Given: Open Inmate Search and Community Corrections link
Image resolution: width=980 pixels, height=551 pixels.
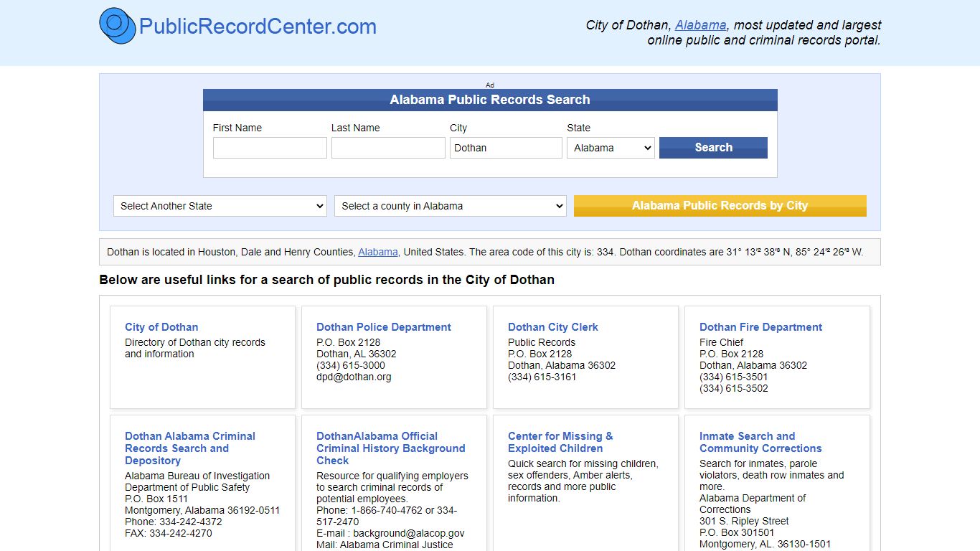Looking at the screenshot, I should coord(760,442).
